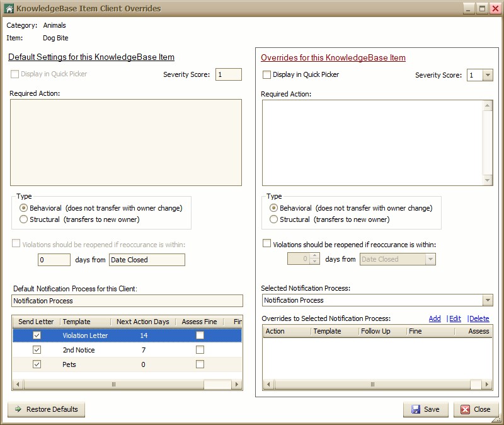Enable Display in Quick Picker override checkbox
The width and height of the screenshot is (504, 425).
pos(266,74)
